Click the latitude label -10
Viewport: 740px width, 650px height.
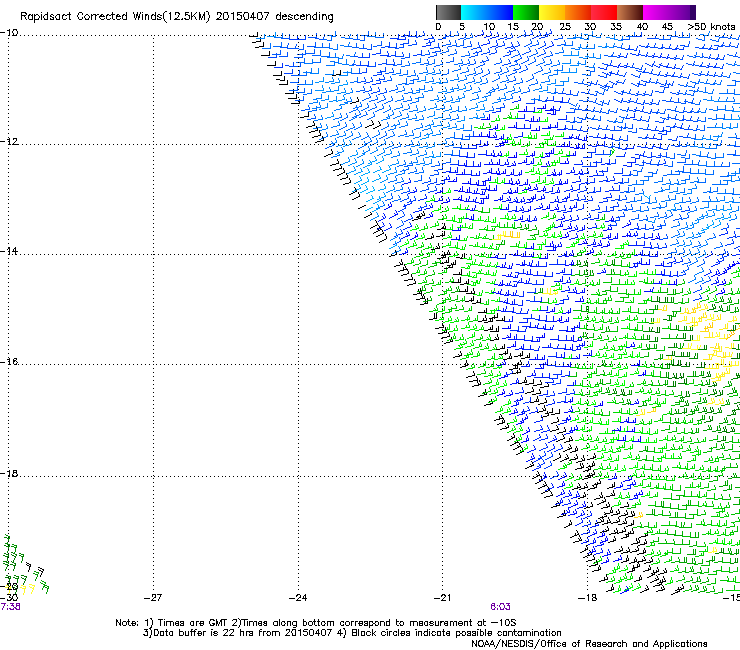9,32
